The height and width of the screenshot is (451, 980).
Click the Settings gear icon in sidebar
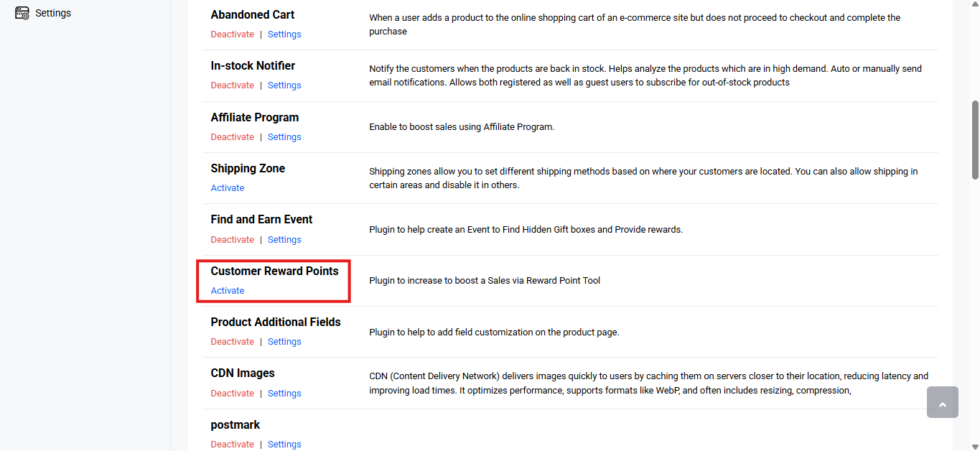[x=22, y=13]
